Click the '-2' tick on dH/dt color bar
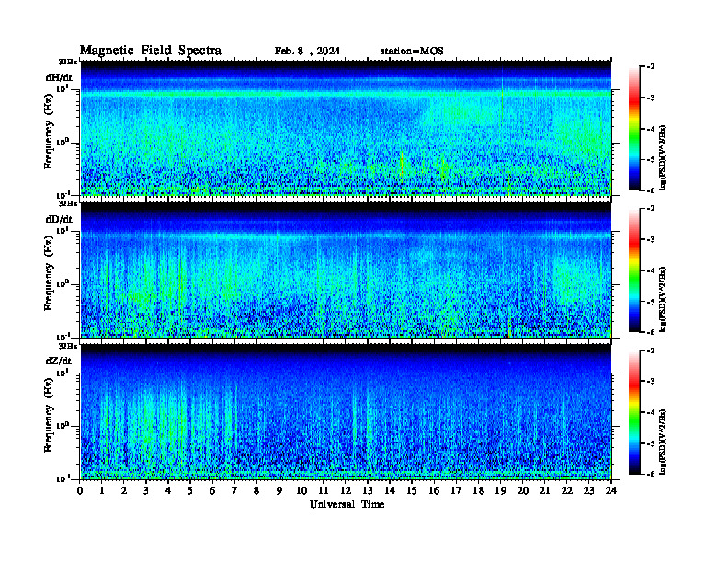The height and width of the screenshot is (563, 728). click(651, 67)
